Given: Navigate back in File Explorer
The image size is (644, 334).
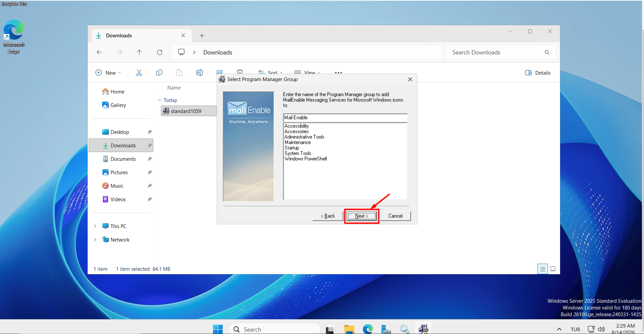Looking at the screenshot, I should 99,52.
